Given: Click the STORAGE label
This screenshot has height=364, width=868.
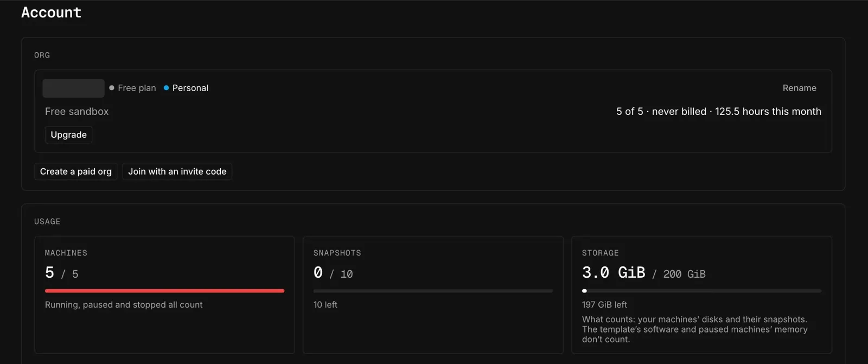Looking at the screenshot, I should (601, 253).
